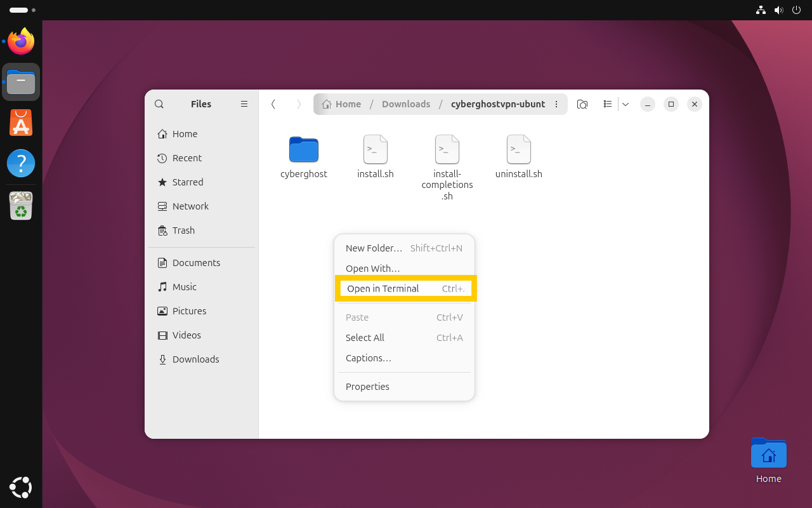Screen dimensions: 812x508
Task: Open the Files main menu hamburger icon
Action: point(244,104)
